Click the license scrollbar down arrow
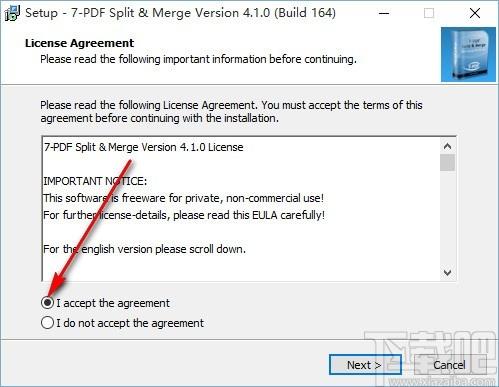The image size is (499, 387). coord(447,273)
